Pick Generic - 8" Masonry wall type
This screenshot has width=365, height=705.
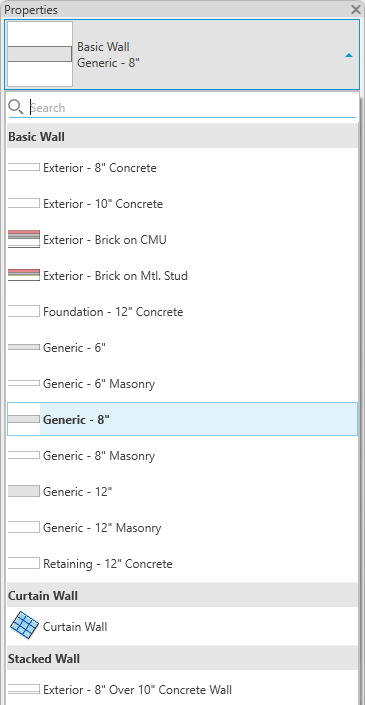[182, 455]
